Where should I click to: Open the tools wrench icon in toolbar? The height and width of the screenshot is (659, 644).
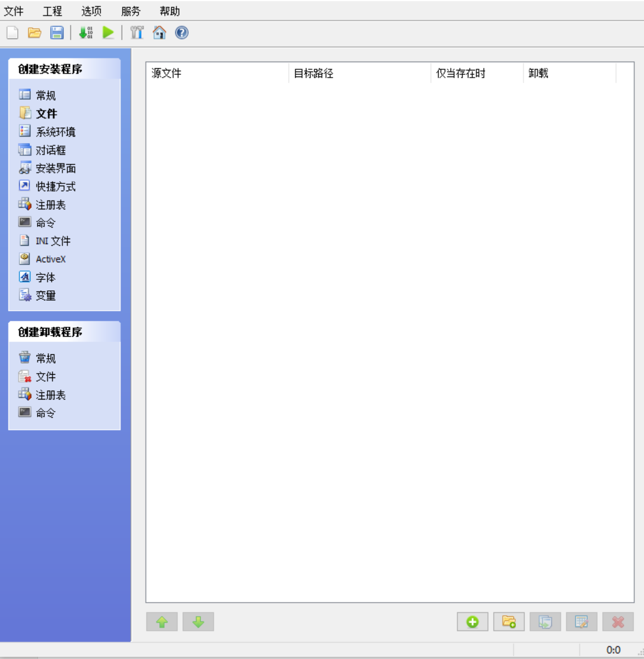pyautogui.click(x=137, y=33)
